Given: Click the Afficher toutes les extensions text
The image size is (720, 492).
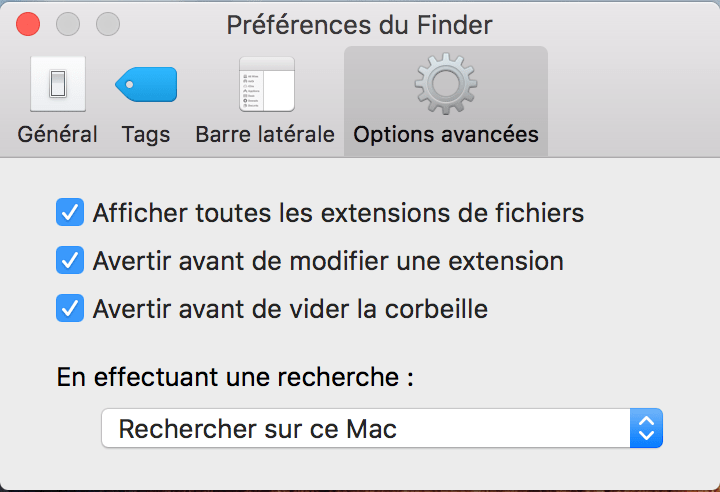Looking at the screenshot, I should [x=338, y=213].
